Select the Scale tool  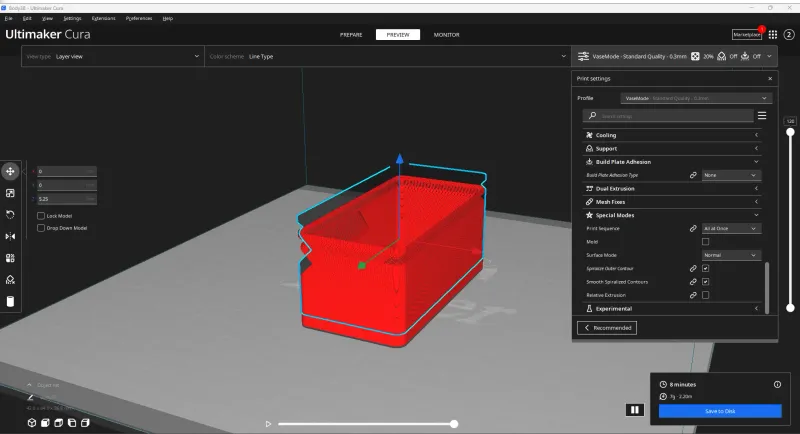tap(10, 193)
